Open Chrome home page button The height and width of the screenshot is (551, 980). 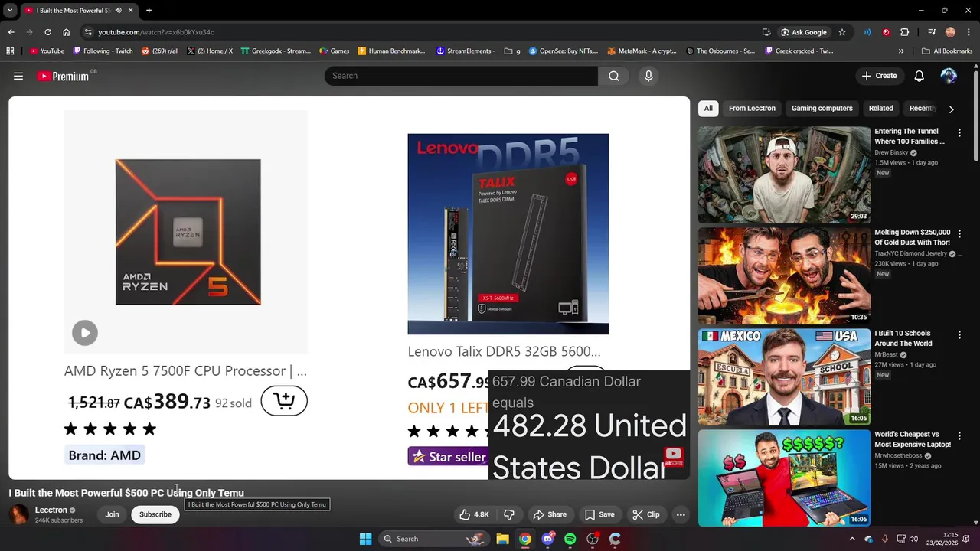(66, 32)
